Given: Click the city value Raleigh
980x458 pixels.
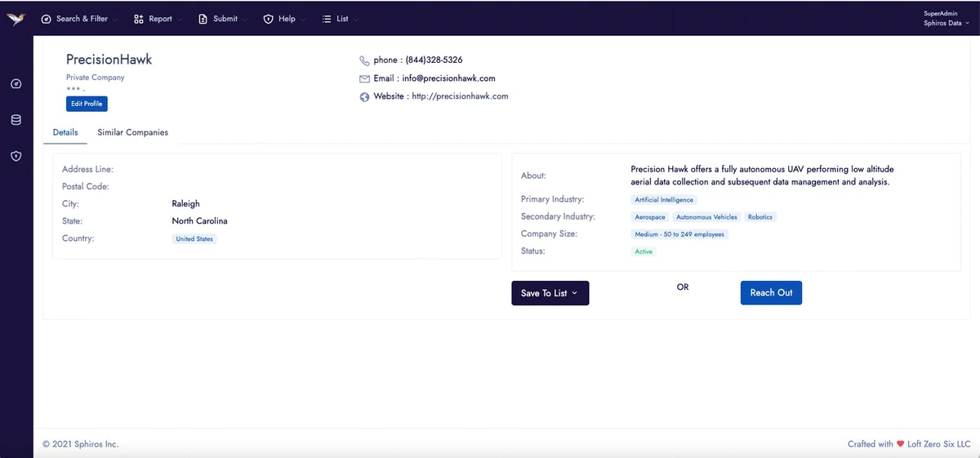Looking at the screenshot, I should tap(185, 204).
